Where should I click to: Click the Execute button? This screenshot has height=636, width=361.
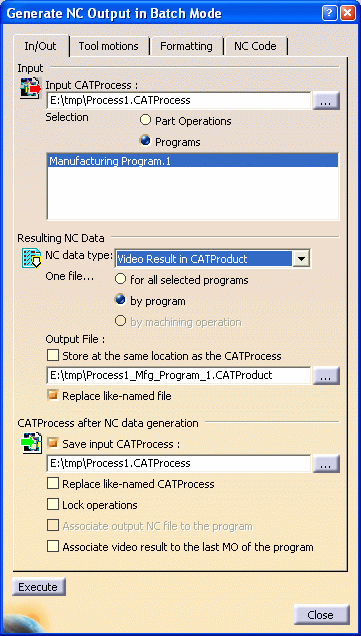click(x=38, y=587)
